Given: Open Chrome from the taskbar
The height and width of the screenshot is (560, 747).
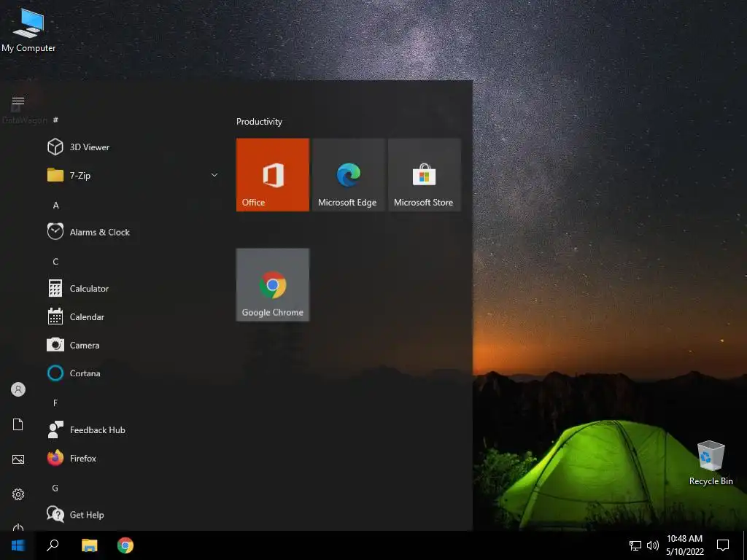Looking at the screenshot, I should [x=125, y=545].
